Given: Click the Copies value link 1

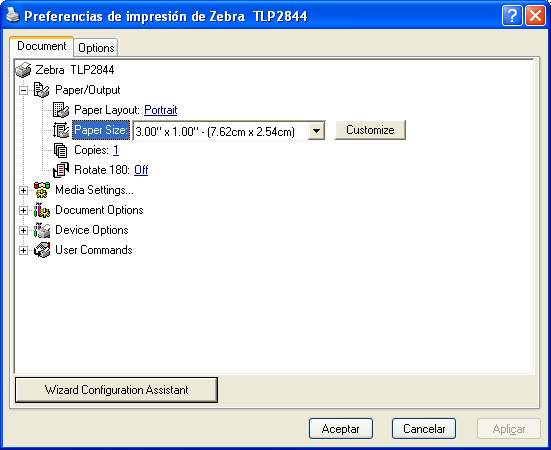Looking at the screenshot, I should 116,150.
